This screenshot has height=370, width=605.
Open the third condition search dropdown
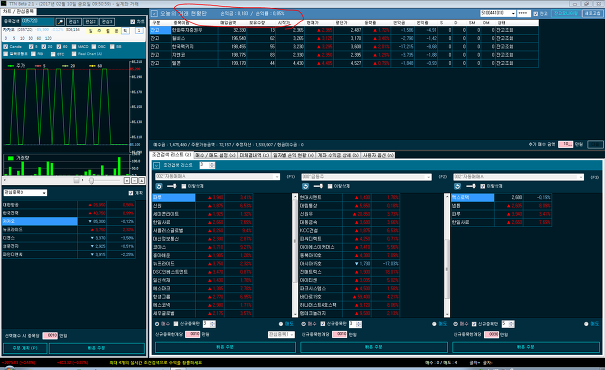click(x=519, y=177)
